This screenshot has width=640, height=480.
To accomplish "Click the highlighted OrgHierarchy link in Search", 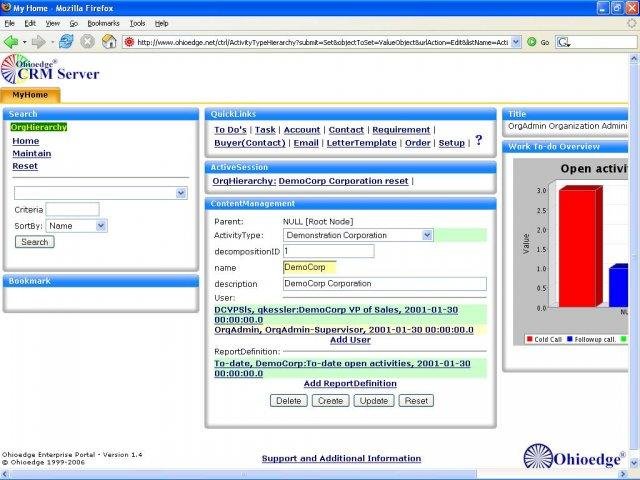I will point(39,127).
